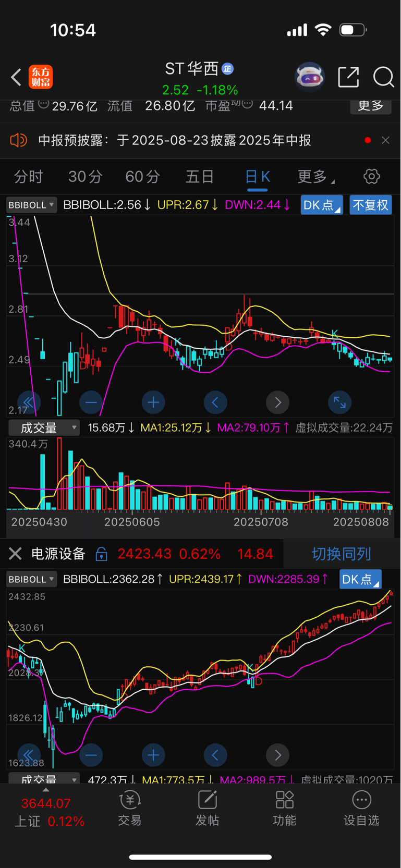Tap the 中报预披露 announcement text

coord(175,140)
